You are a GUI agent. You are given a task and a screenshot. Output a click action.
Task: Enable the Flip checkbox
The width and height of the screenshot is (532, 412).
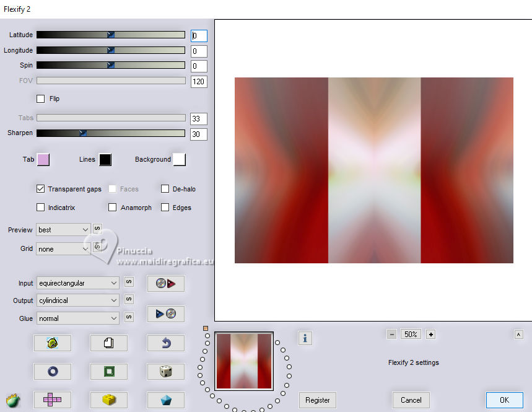(x=41, y=99)
